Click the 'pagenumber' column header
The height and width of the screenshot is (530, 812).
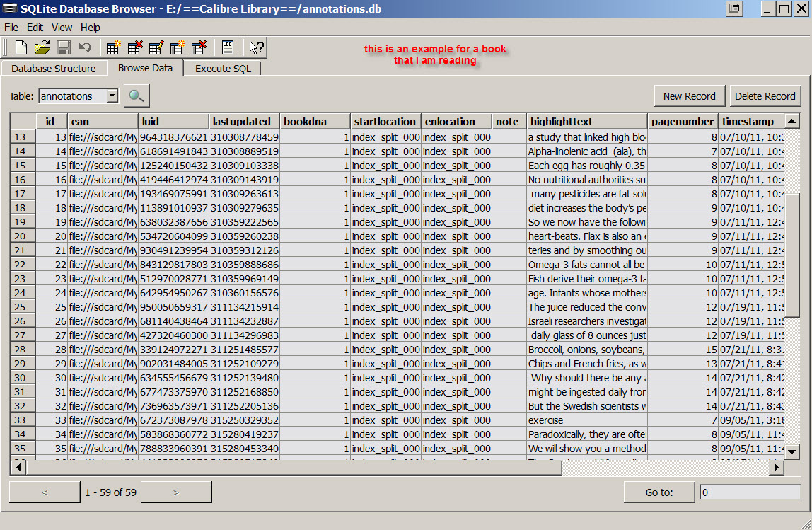pyautogui.click(x=683, y=121)
